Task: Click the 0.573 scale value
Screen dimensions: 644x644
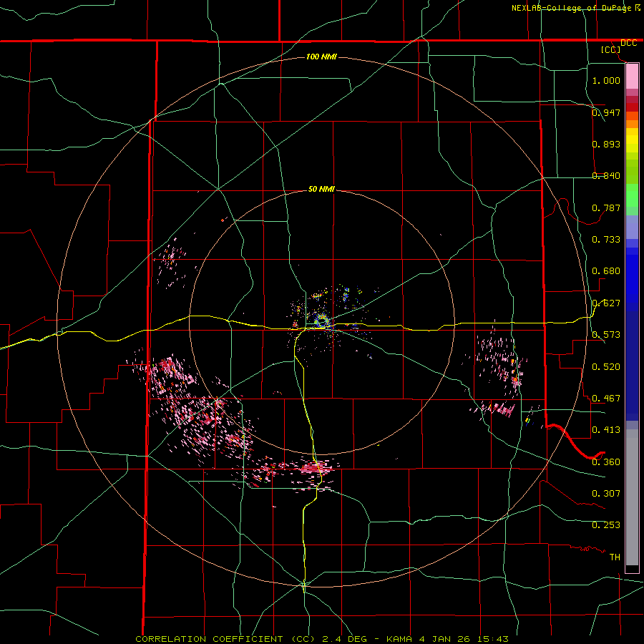Action: pyautogui.click(x=606, y=334)
